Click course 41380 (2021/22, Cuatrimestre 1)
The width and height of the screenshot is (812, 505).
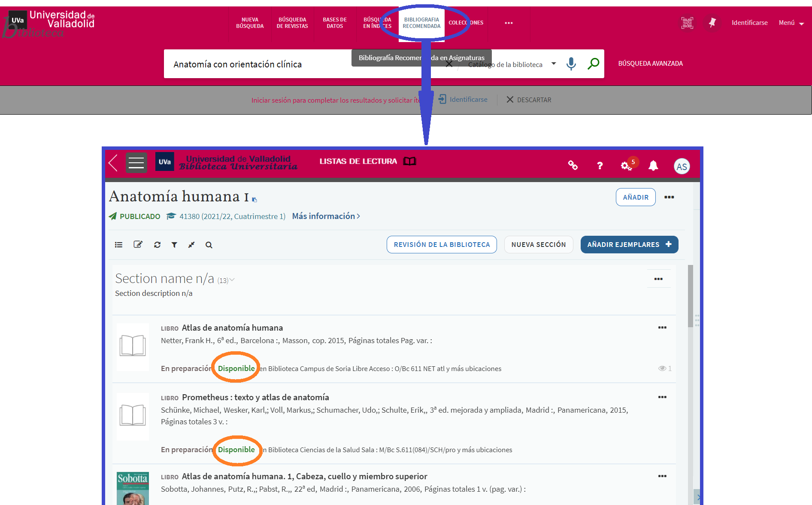[x=232, y=216]
